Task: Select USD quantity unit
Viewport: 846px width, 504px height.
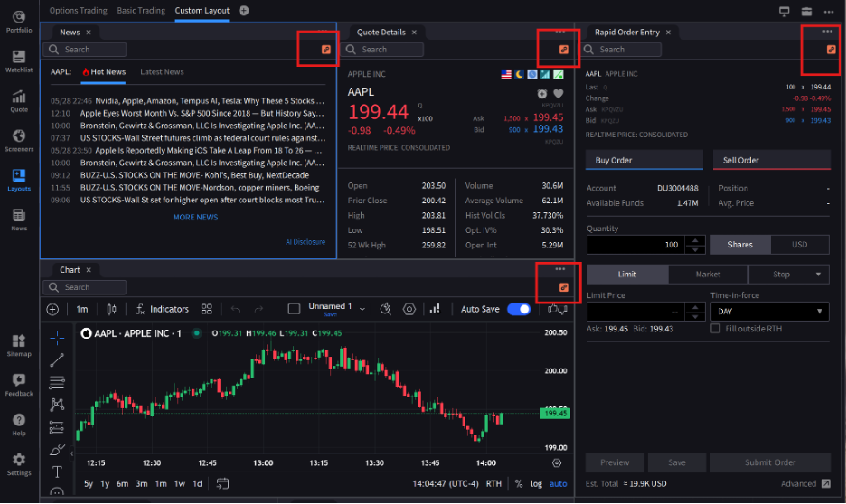Action: coord(800,244)
